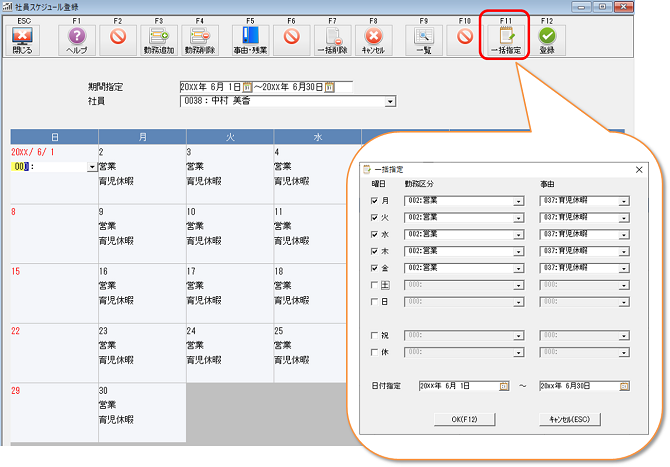Click the 期間指定 date range field
670x467 pixels.
pos(266,87)
